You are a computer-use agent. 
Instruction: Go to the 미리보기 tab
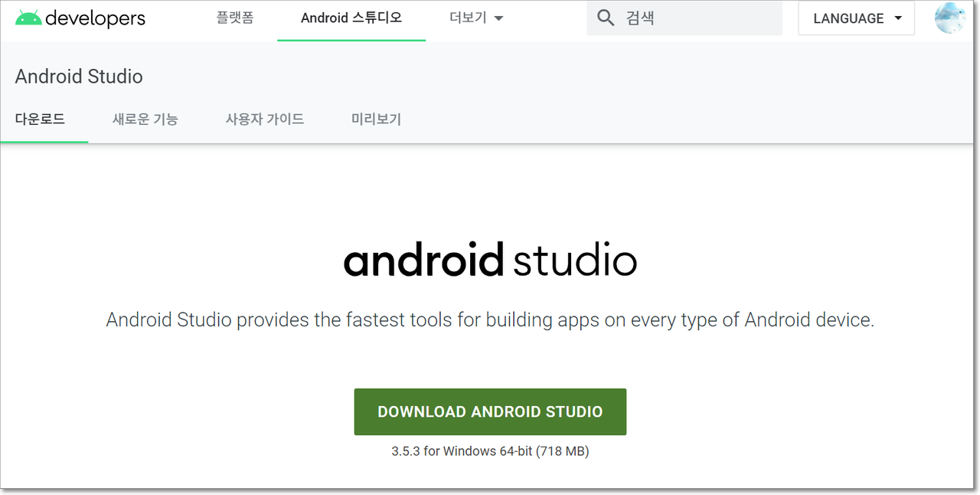click(x=376, y=119)
